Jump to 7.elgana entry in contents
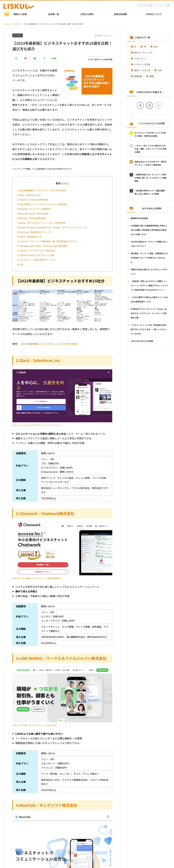Viewport: 174px width, 868px height. 41,223
